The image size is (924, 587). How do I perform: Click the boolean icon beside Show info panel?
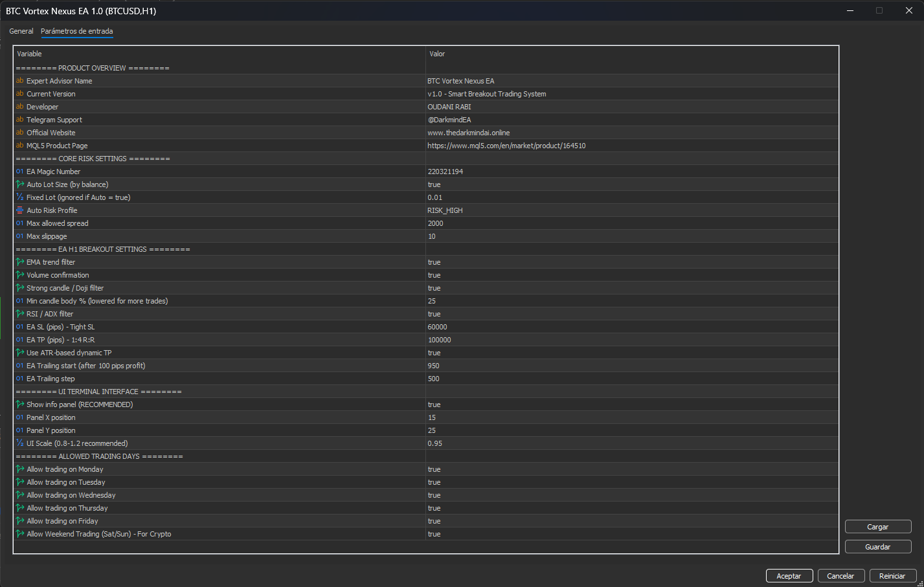(x=19, y=404)
